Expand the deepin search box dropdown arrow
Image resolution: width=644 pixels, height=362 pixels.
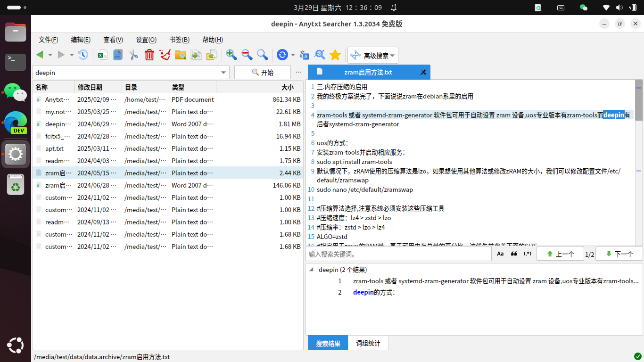223,73
